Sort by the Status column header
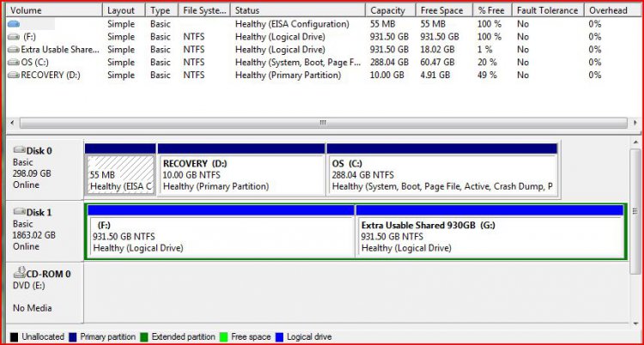The width and height of the screenshot is (644, 345). 298,10
